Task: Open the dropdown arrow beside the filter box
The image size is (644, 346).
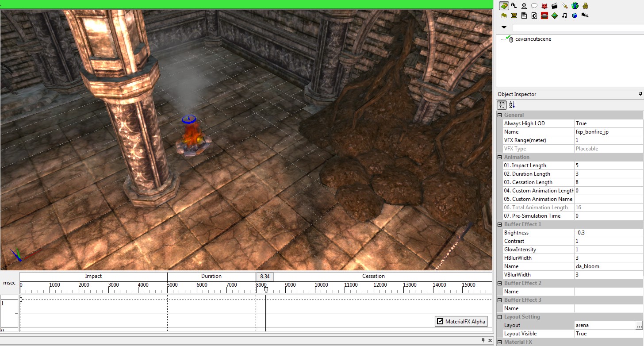Action: pos(504,27)
